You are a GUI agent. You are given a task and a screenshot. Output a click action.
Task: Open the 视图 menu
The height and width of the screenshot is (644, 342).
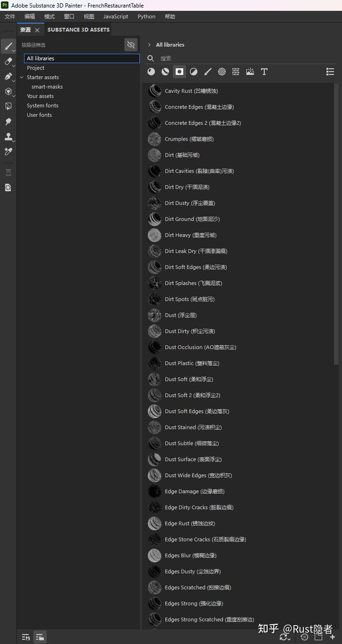(89, 16)
